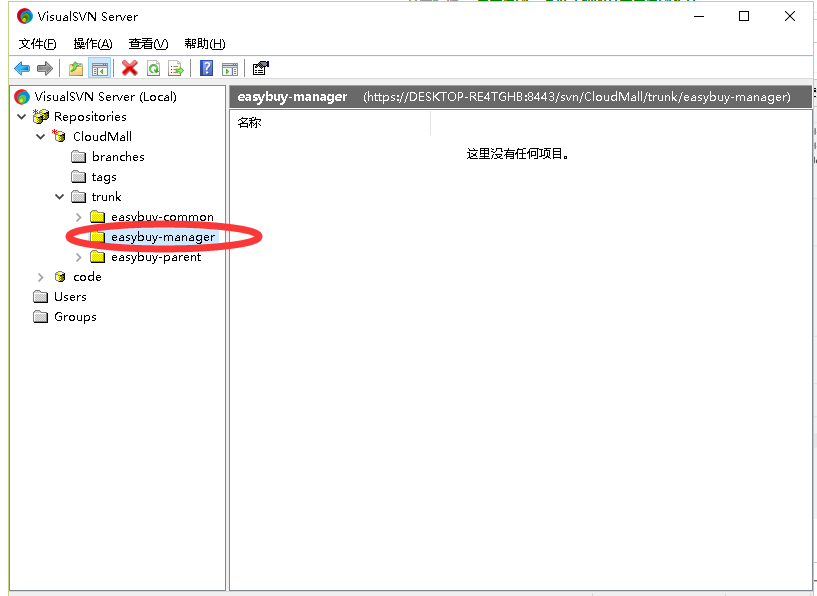817x596 pixels.
Task: Select the easybuy-parent label
Action: click(x=156, y=257)
